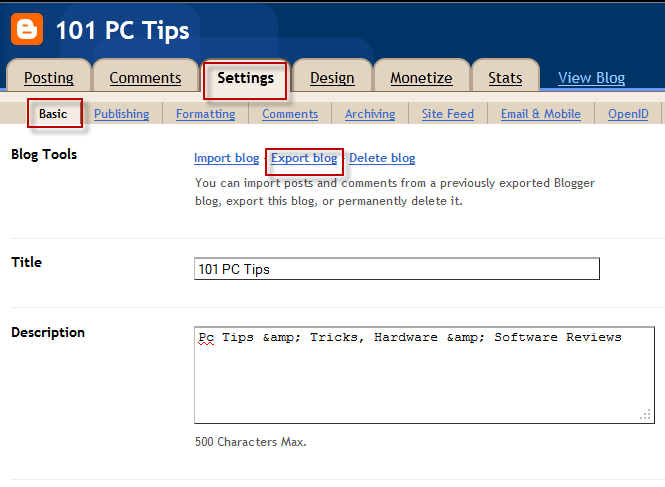
Task: Click the Import blog link
Action: [226, 158]
